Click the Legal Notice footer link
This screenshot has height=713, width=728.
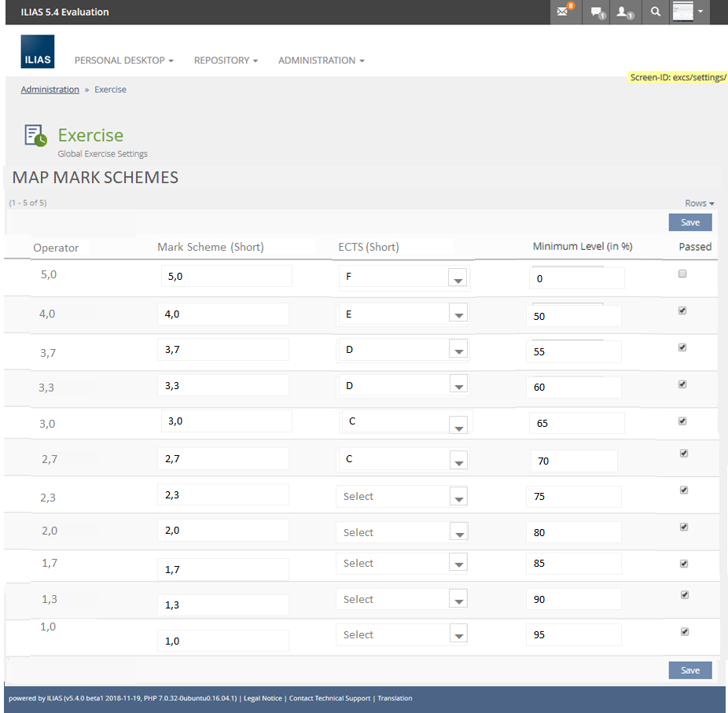(263, 698)
